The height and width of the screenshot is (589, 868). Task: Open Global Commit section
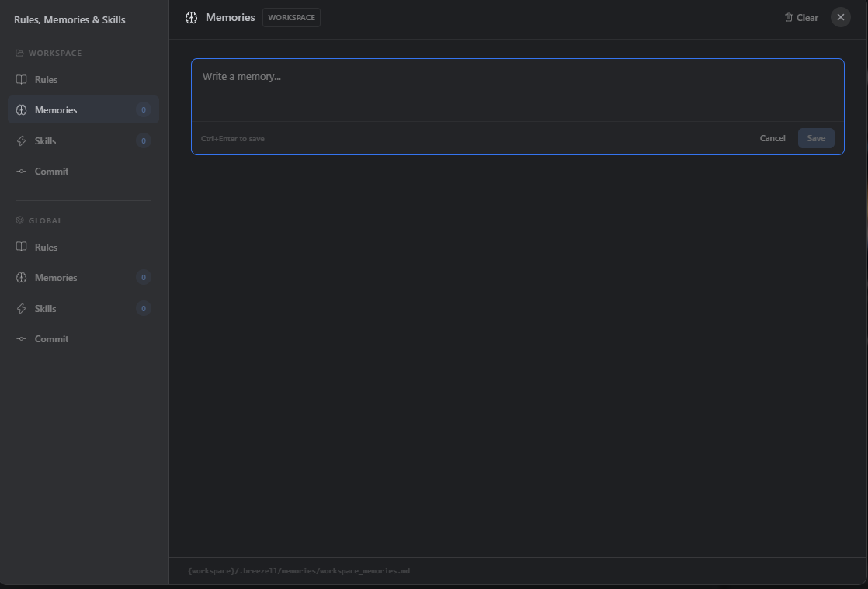click(84, 339)
